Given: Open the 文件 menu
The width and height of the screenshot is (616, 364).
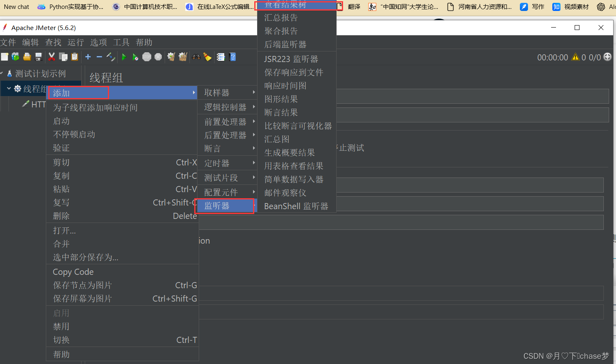Looking at the screenshot, I should point(8,43).
